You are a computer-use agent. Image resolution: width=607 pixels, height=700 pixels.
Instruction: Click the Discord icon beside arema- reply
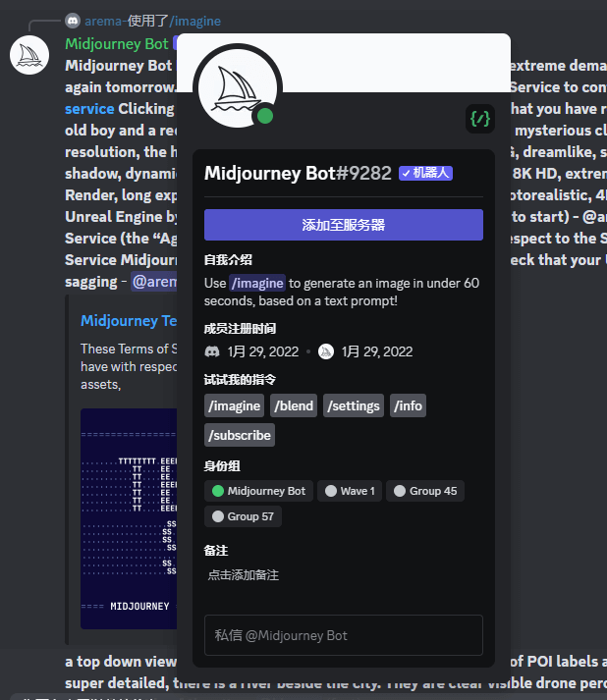(73, 21)
